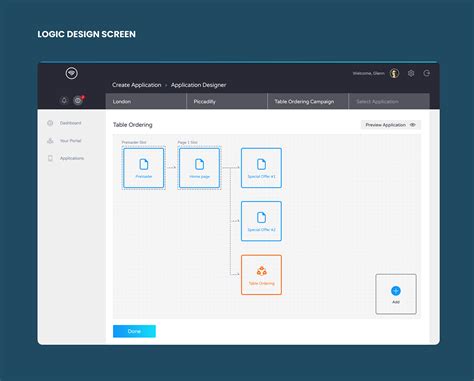Open the Piccadilly venue dropdown

click(227, 101)
